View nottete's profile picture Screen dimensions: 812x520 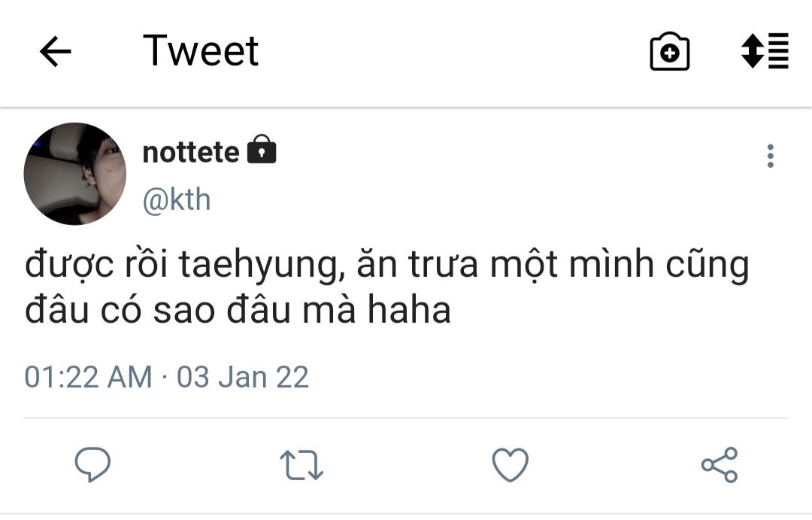[x=75, y=174]
